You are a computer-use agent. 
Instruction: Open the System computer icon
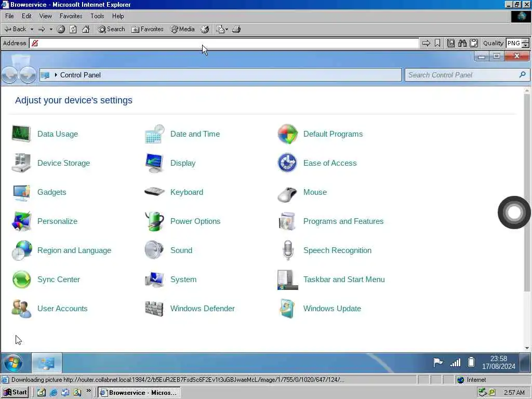(154, 280)
